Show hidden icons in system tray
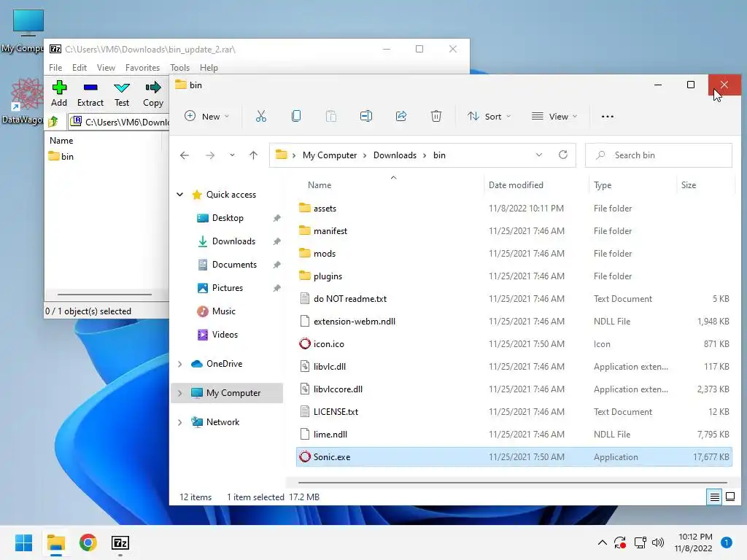This screenshot has height=560, width=747. (602, 542)
